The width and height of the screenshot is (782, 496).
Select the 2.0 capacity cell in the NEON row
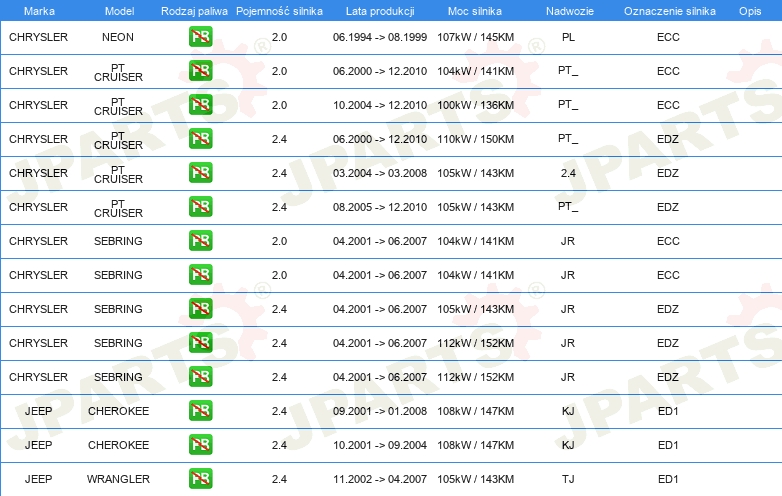[x=279, y=37]
